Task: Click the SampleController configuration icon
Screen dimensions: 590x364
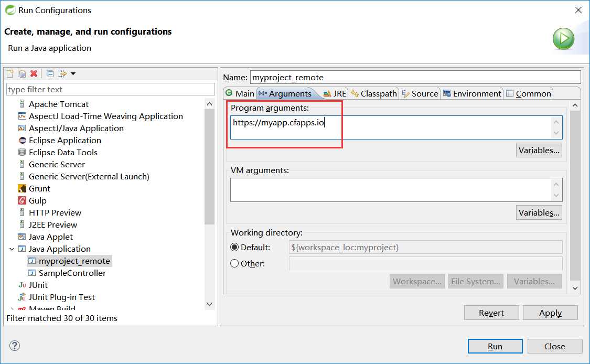Action: point(32,273)
